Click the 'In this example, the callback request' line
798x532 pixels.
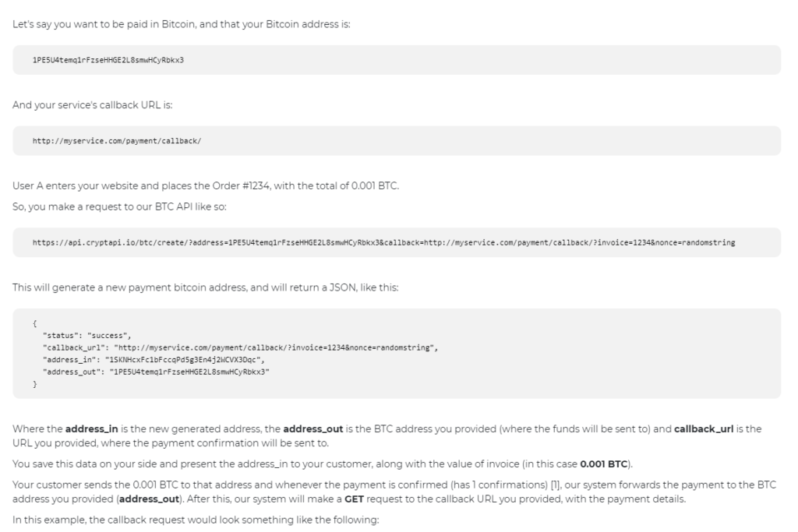[x=196, y=520]
